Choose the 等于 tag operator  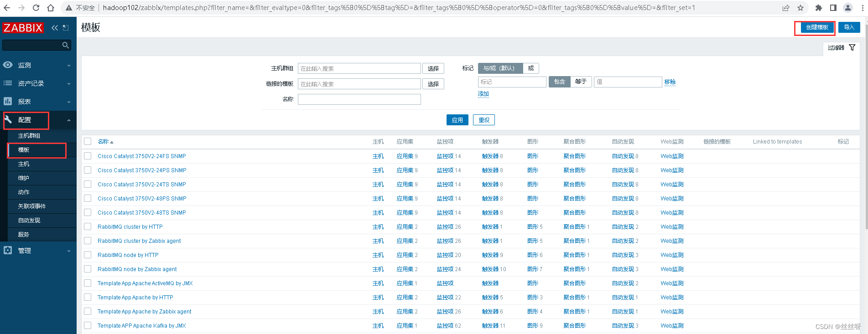point(581,82)
